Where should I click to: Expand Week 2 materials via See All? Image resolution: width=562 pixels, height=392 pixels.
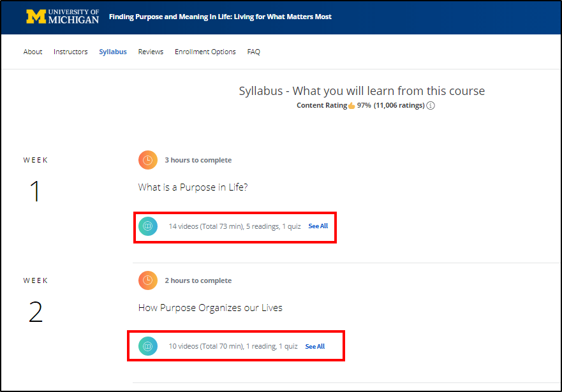314,346
